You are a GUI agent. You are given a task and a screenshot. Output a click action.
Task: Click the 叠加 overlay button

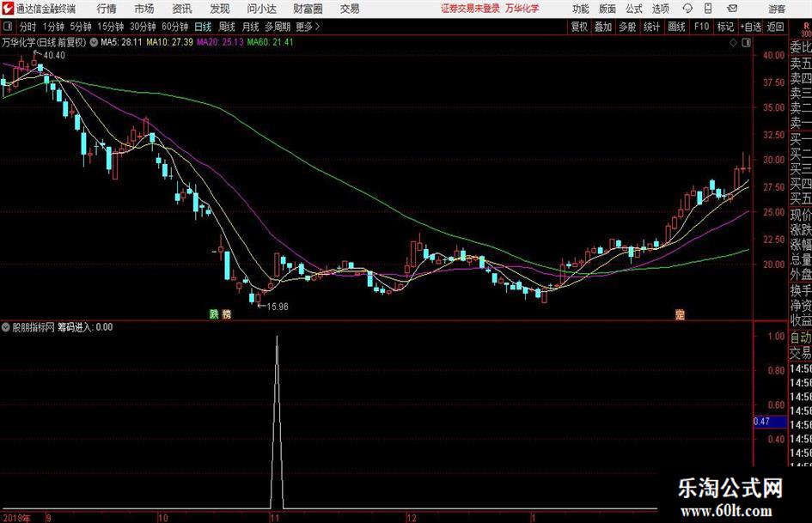[603, 27]
